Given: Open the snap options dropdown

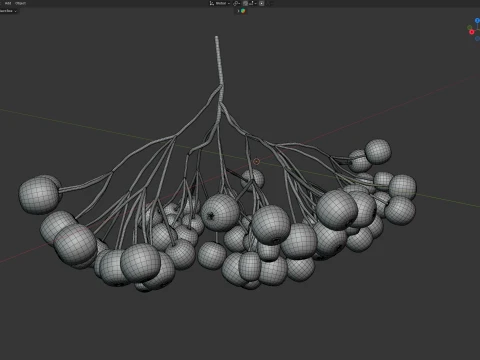Looking at the screenshot, I should pos(252,3).
